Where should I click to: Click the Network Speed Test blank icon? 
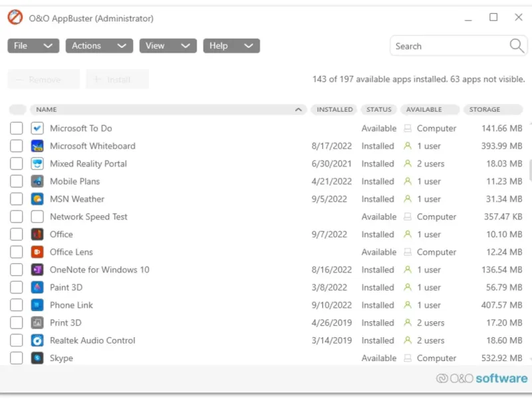click(37, 217)
